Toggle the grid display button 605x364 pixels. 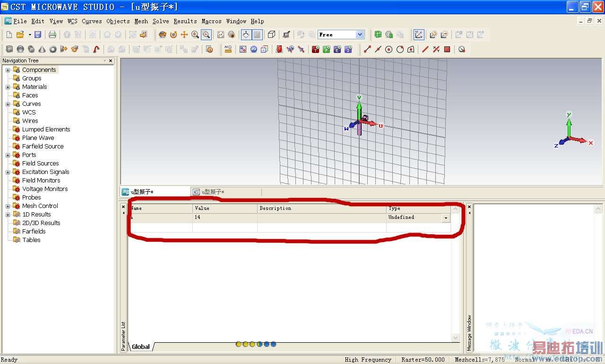click(257, 35)
